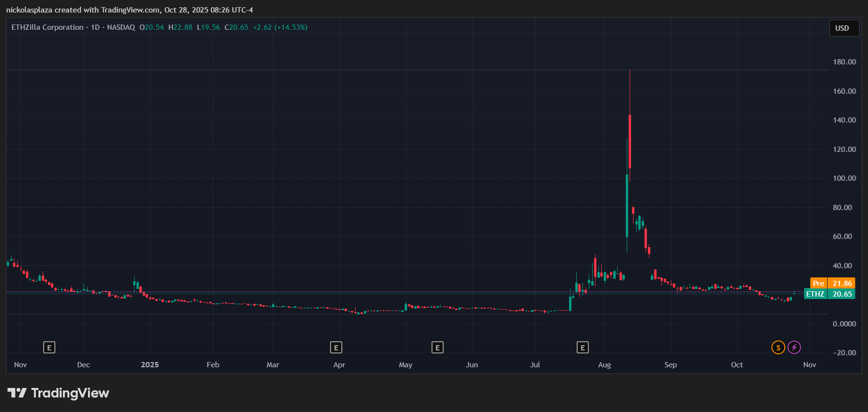Click the orange Pre 21.86 price label

pos(832,284)
